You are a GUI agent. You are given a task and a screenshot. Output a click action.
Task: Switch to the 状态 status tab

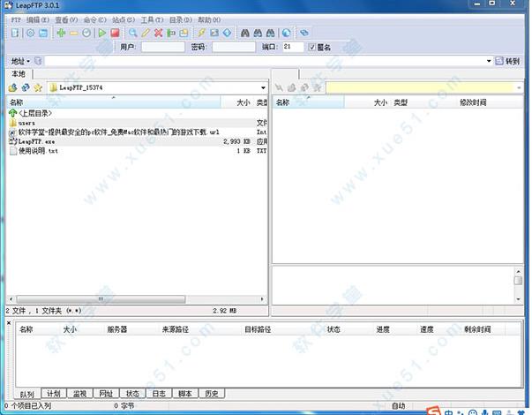[132, 393]
